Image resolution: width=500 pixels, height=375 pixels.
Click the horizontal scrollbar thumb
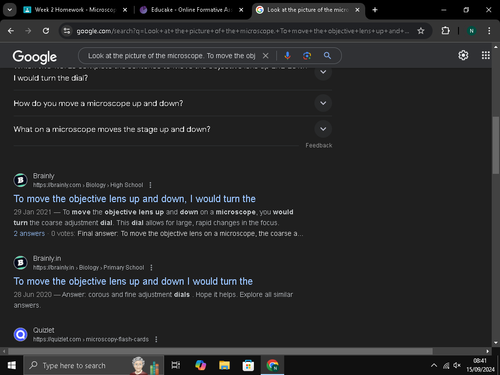[220, 351]
